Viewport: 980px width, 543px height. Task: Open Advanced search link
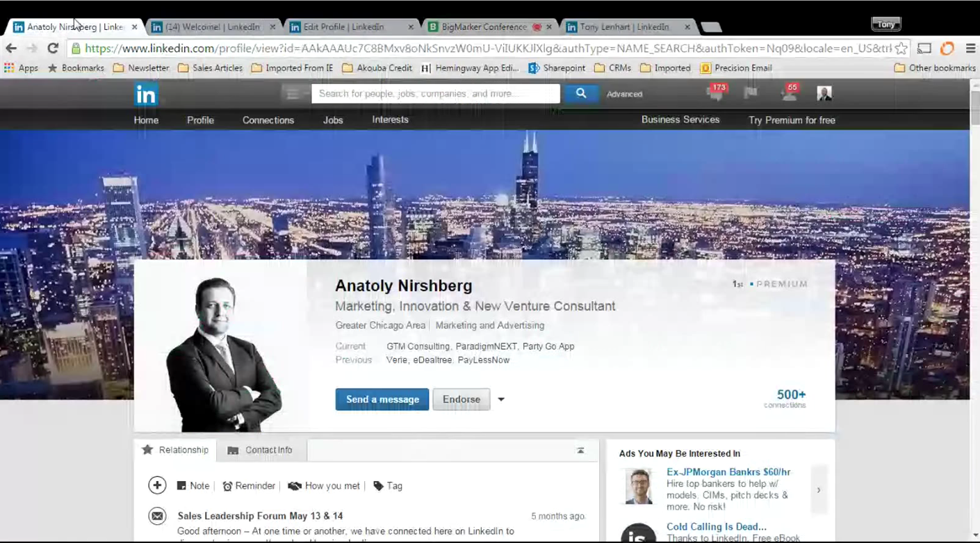624,94
